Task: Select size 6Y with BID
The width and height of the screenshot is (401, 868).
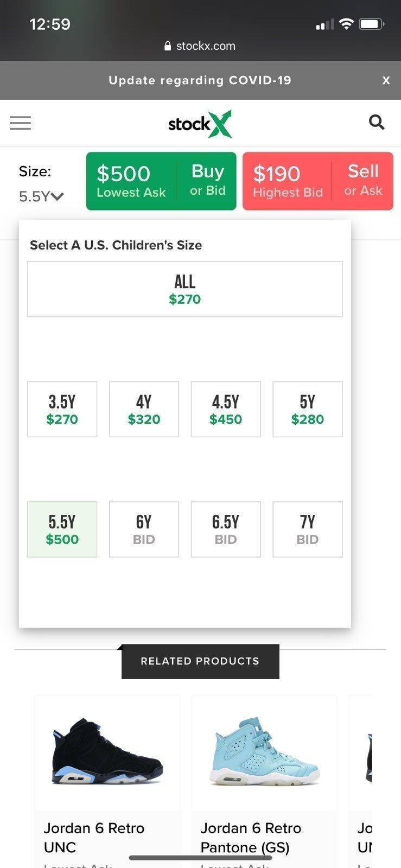Action: [x=144, y=529]
